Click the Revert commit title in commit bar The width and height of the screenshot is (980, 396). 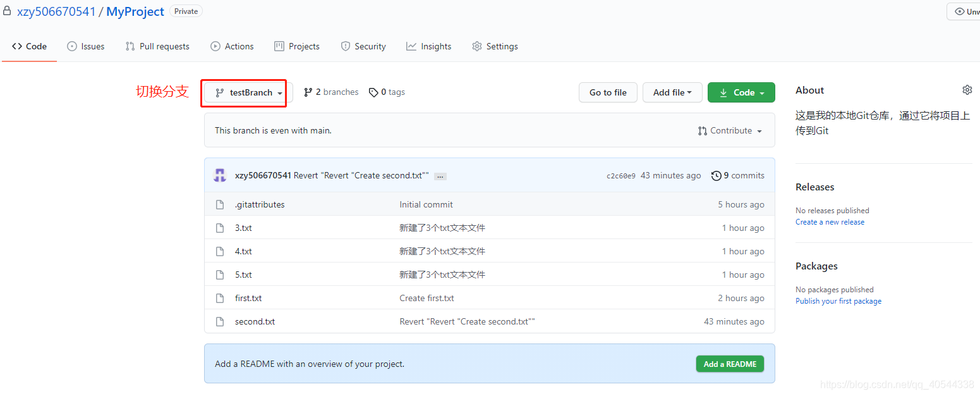[361, 175]
